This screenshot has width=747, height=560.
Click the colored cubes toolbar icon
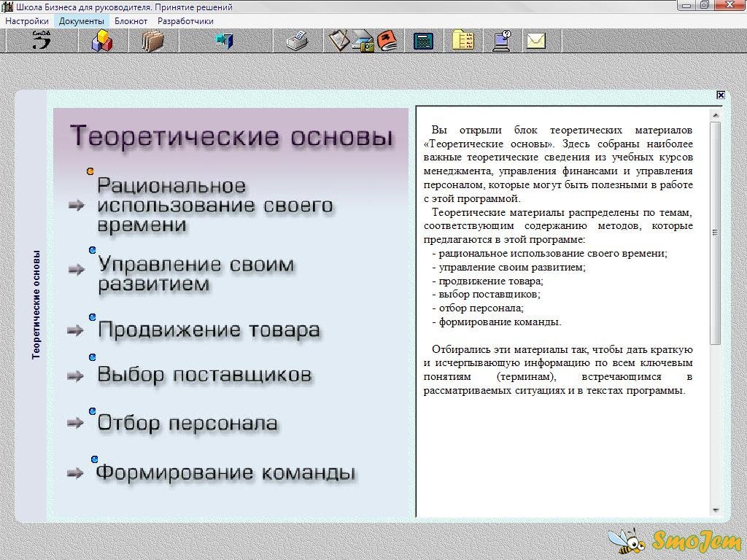coord(101,41)
